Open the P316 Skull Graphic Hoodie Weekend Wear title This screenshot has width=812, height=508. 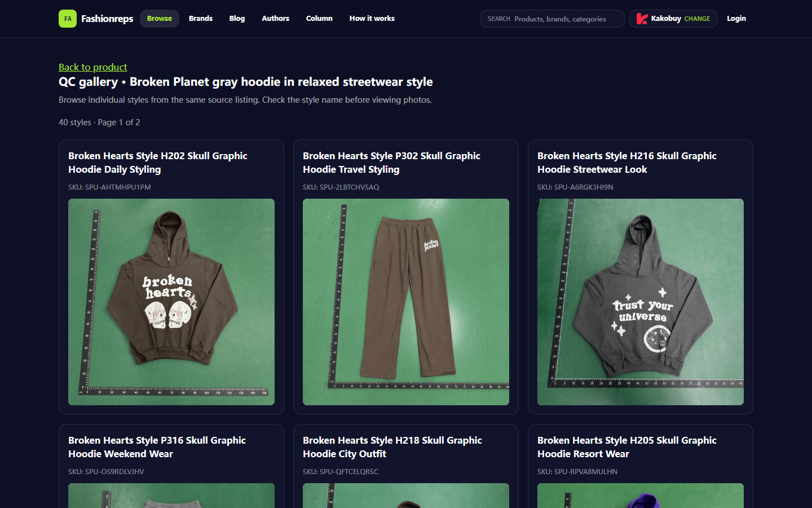coord(157,447)
